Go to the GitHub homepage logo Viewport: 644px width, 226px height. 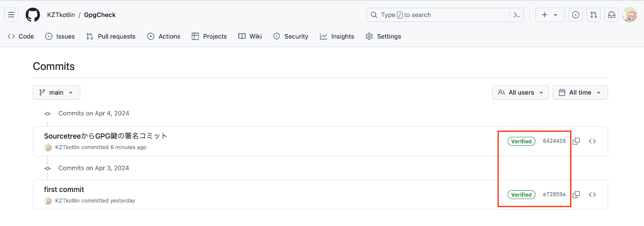(33, 15)
